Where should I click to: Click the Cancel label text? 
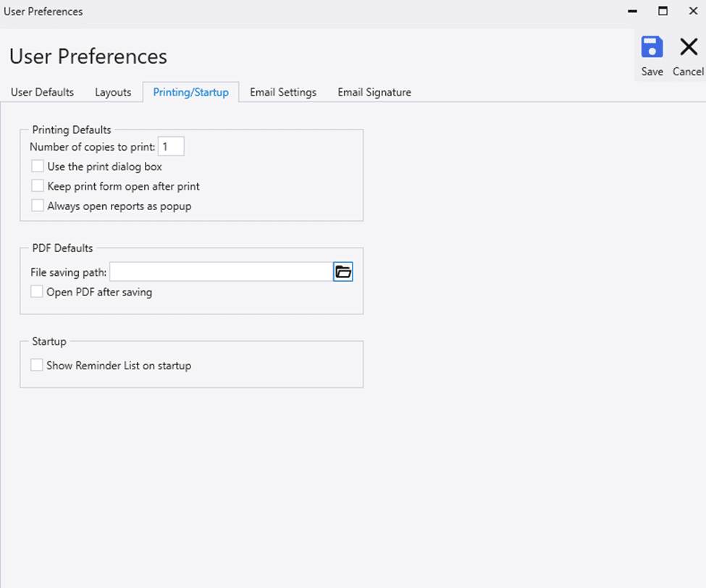coord(688,72)
